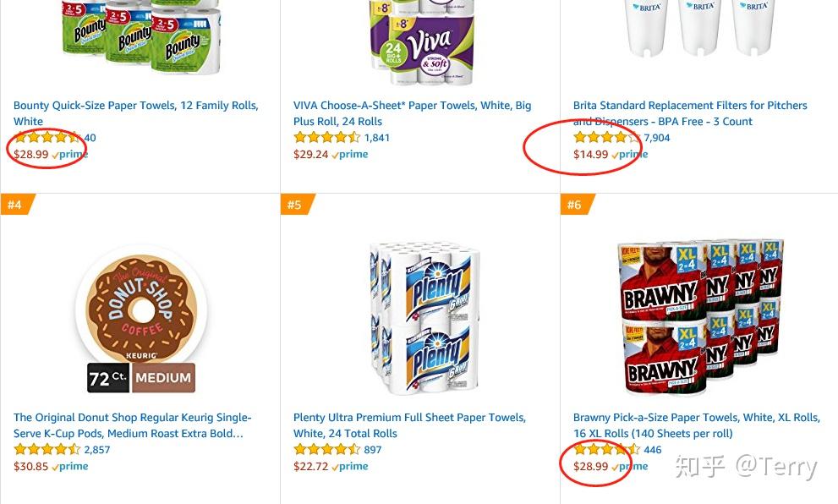The image size is (838, 504).
Task: Click the $29.24 price of VIVA towels
Action: [310, 155]
